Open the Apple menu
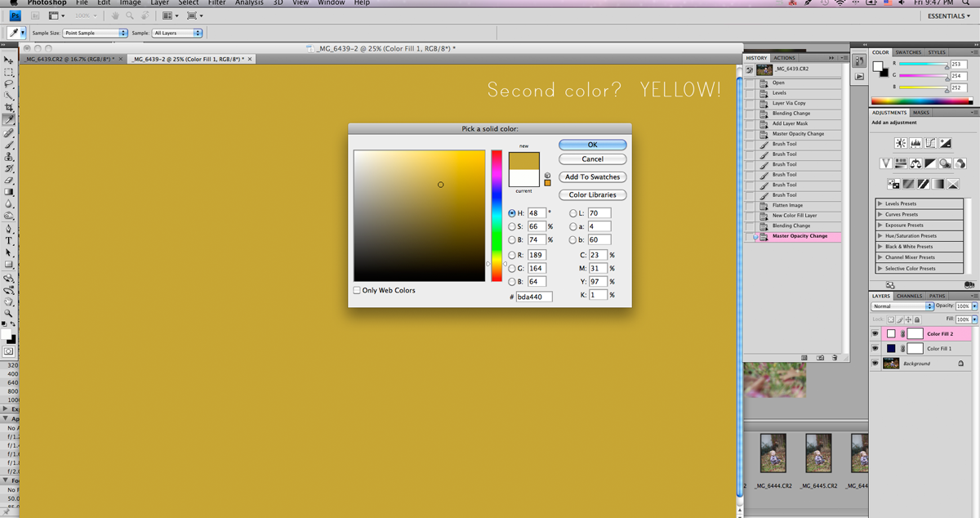 pos(13,3)
